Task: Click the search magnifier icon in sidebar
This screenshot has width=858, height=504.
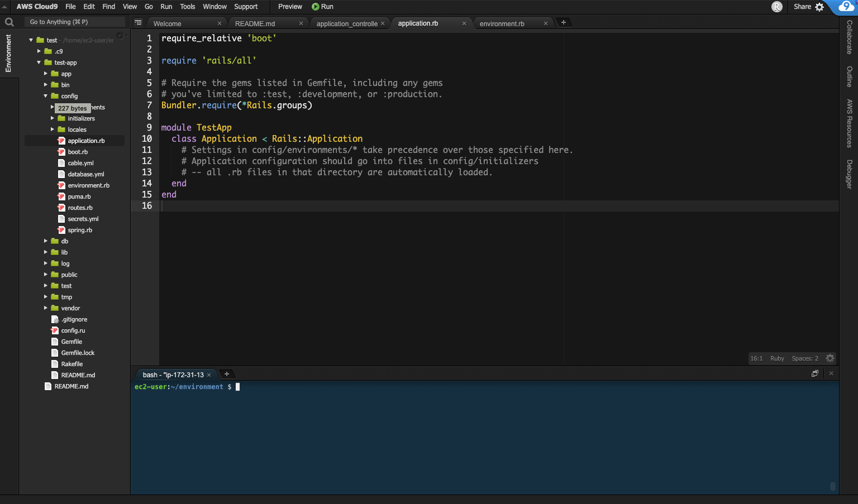Action: (x=9, y=22)
